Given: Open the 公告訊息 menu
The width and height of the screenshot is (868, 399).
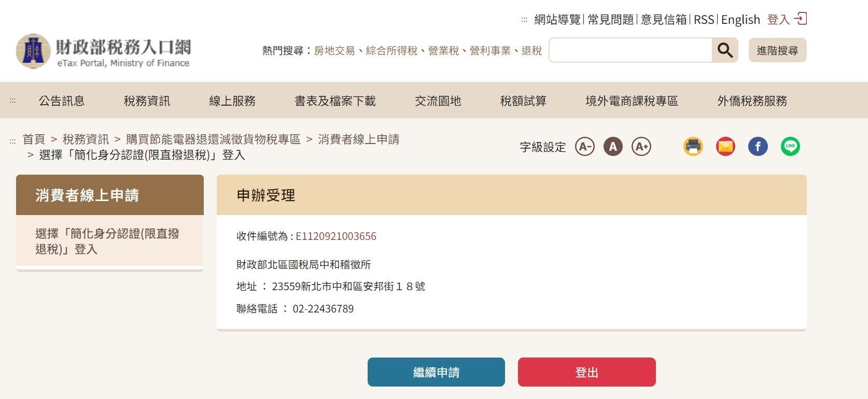Looking at the screenshot, I should click(x=62, y=101).
